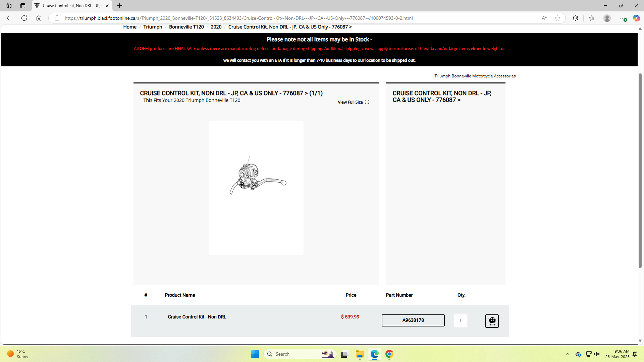Open OneDrive tray icon
This screenshot has width=644, height=362.
(x=578, y=354)
